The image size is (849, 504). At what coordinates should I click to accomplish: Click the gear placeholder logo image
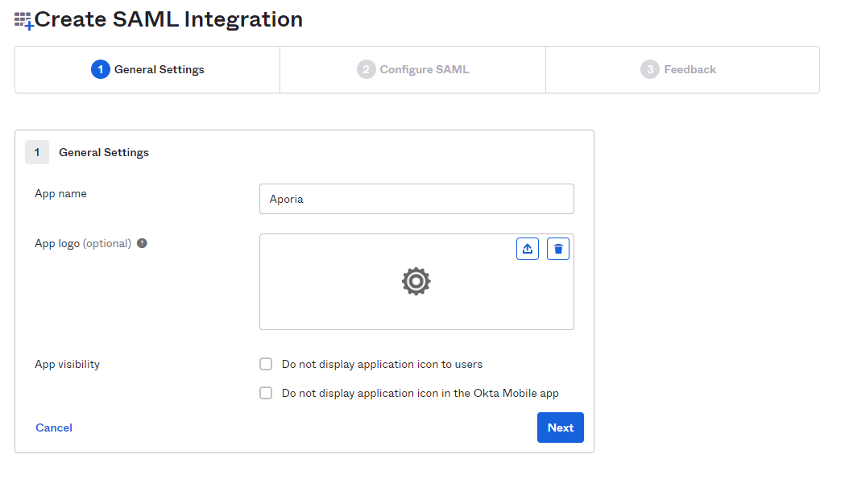click(416, 281)
